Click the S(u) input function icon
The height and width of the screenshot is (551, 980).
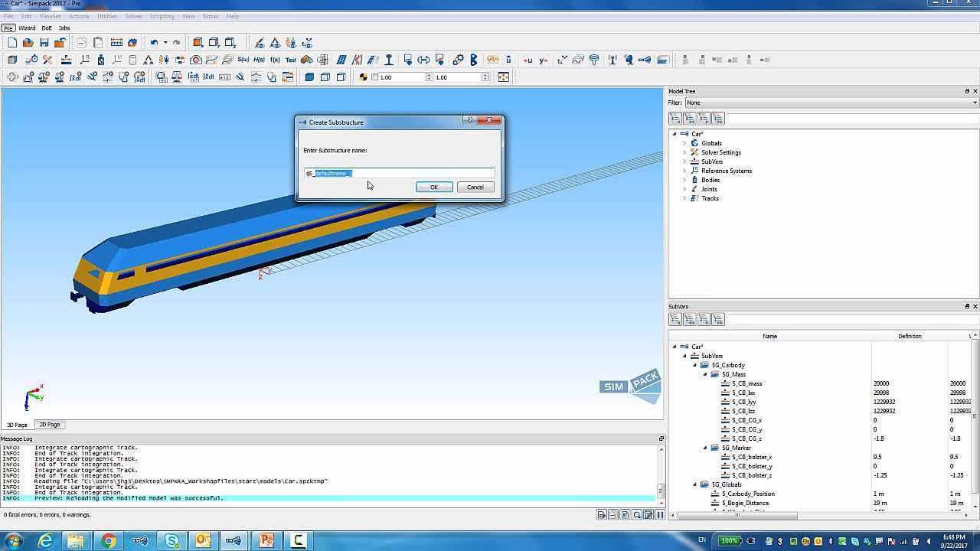pyautogui.click(x=243, y=60)
